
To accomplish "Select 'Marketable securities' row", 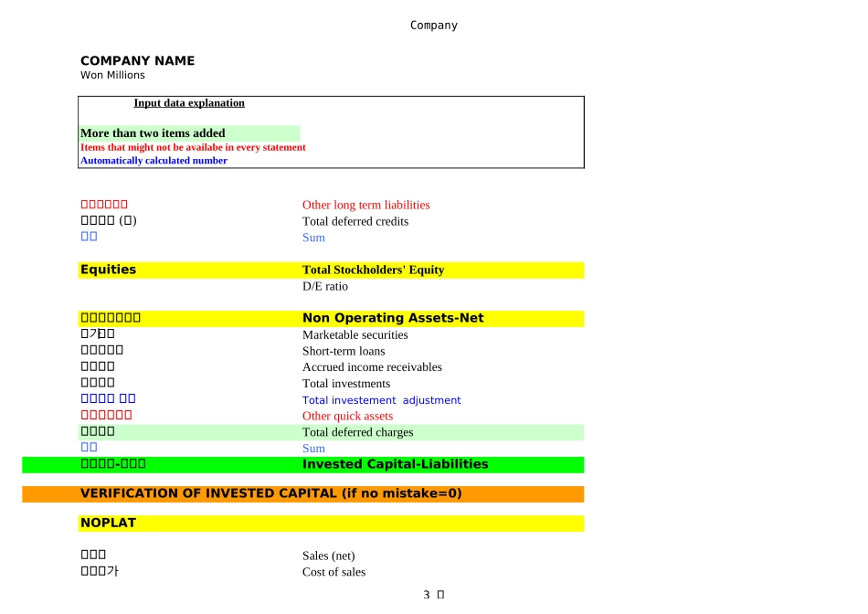I will click(x=355, y=335).
